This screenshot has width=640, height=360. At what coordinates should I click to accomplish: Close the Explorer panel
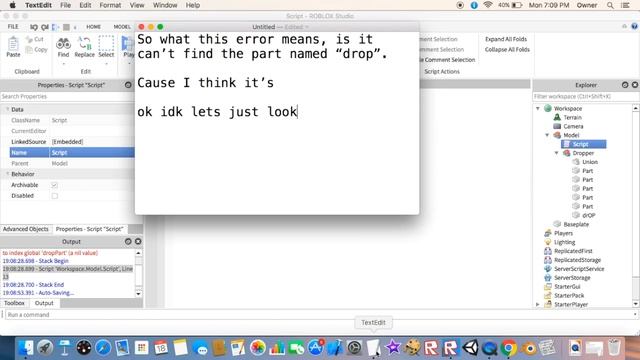635,85
